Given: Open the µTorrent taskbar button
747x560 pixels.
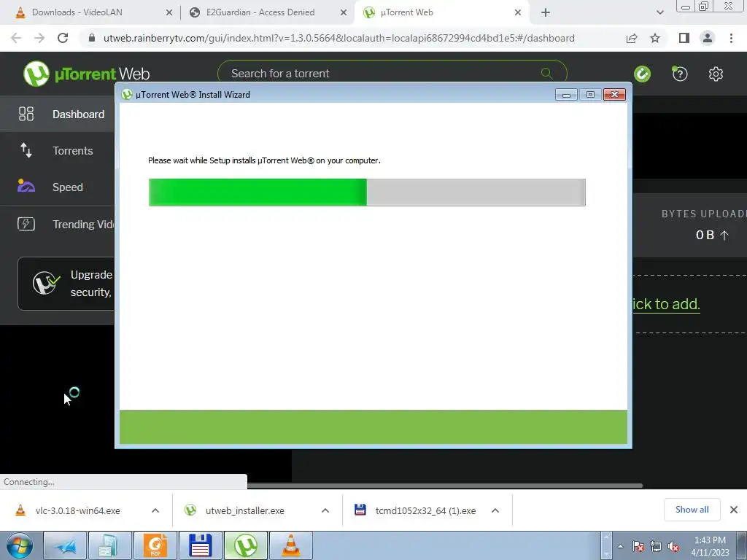Looking at the screenshot, I should tap(246, 545).
